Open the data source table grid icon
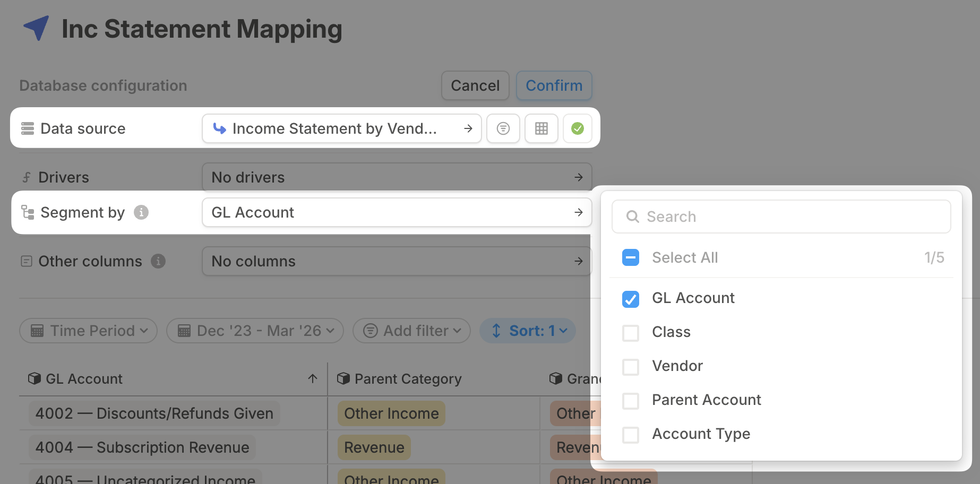Screen dimensions: 980x484 [541, 128]
